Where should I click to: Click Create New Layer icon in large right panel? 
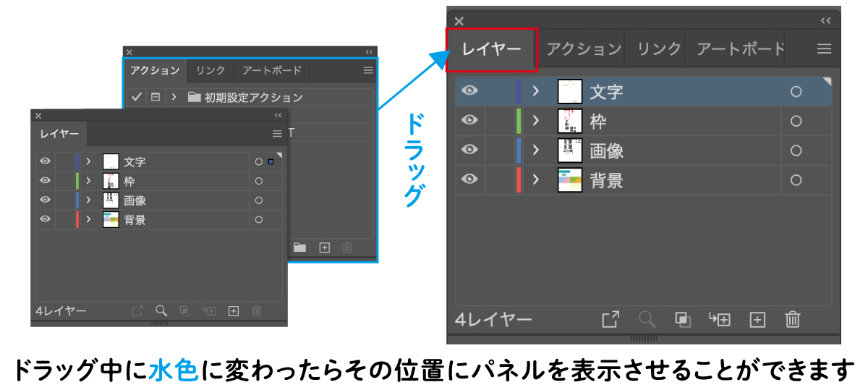click(x=757, y=319)
